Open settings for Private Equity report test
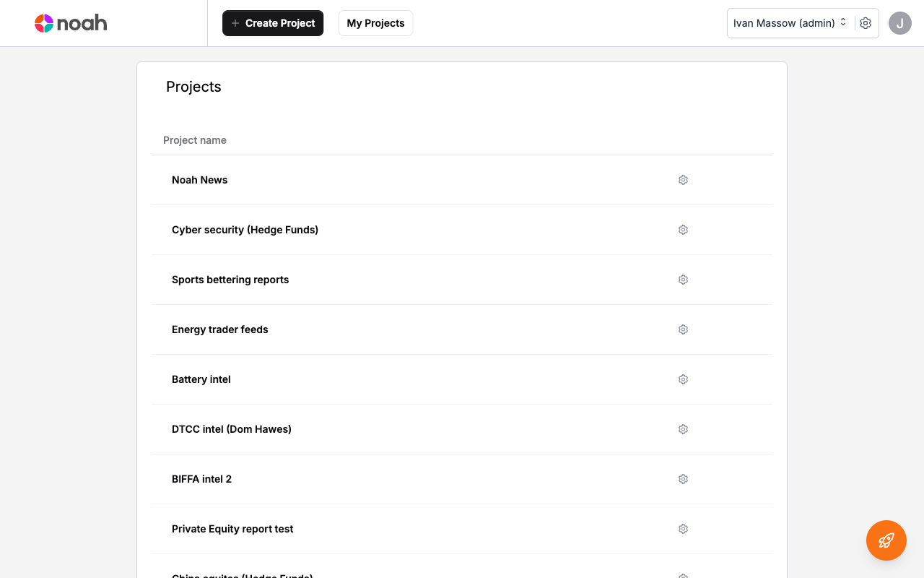 pos(683,528)
